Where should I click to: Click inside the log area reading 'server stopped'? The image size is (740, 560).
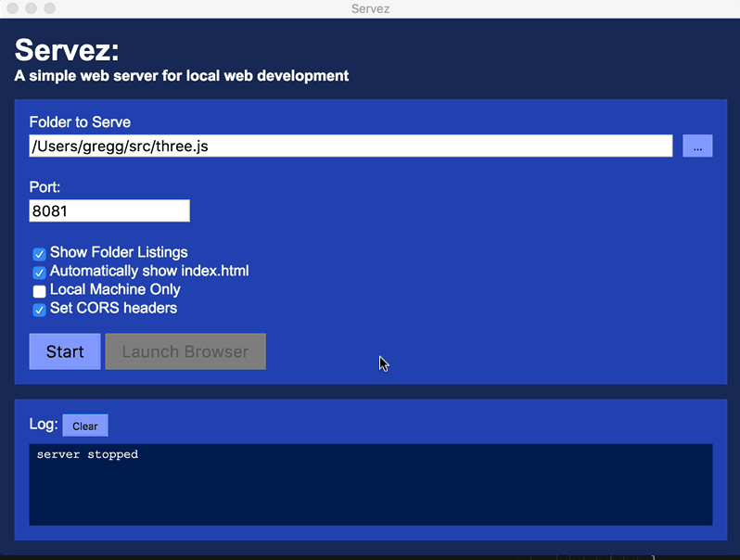371,484
